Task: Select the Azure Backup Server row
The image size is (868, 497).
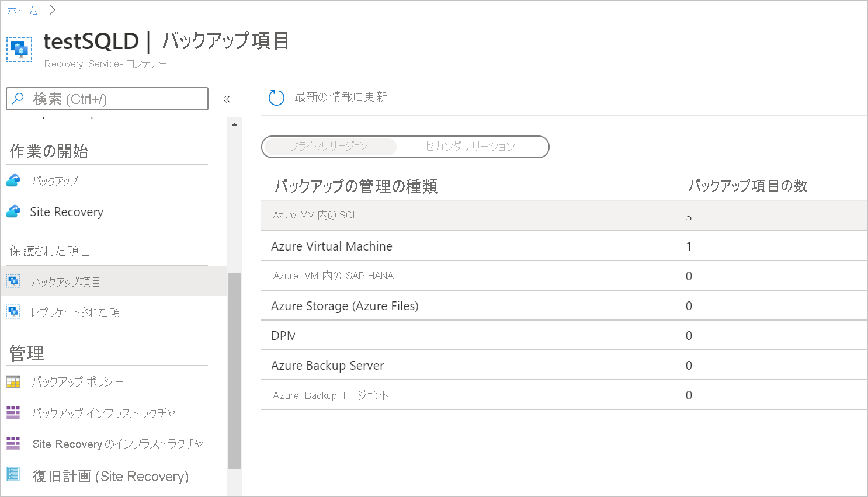Action: click(564, 366)
